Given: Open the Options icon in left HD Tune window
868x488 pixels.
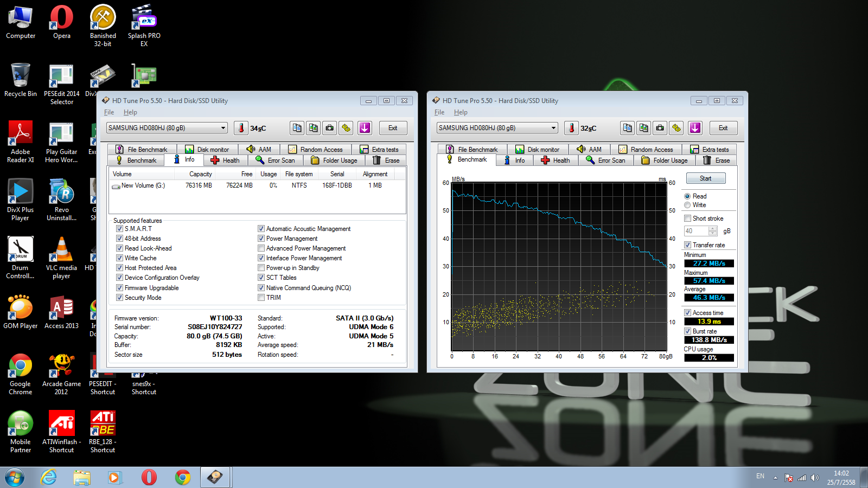Looking at the screenshot, I should 346,128.
